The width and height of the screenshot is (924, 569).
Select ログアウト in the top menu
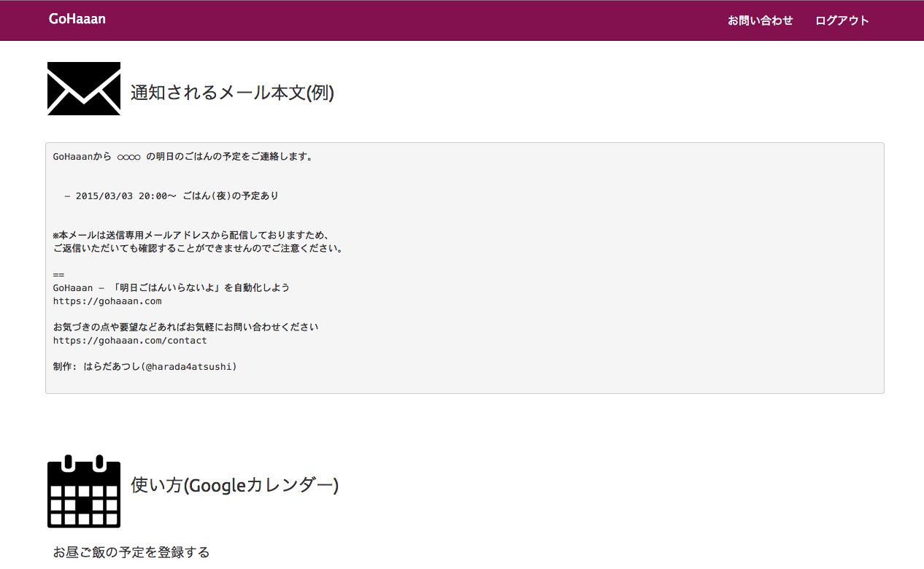click(x=842, y=20)
